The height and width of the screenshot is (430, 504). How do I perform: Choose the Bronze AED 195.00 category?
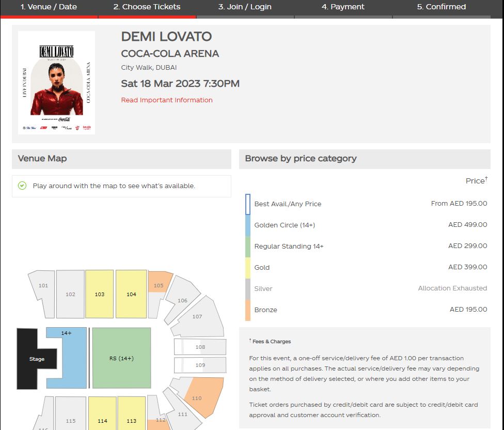click(366, 310)
